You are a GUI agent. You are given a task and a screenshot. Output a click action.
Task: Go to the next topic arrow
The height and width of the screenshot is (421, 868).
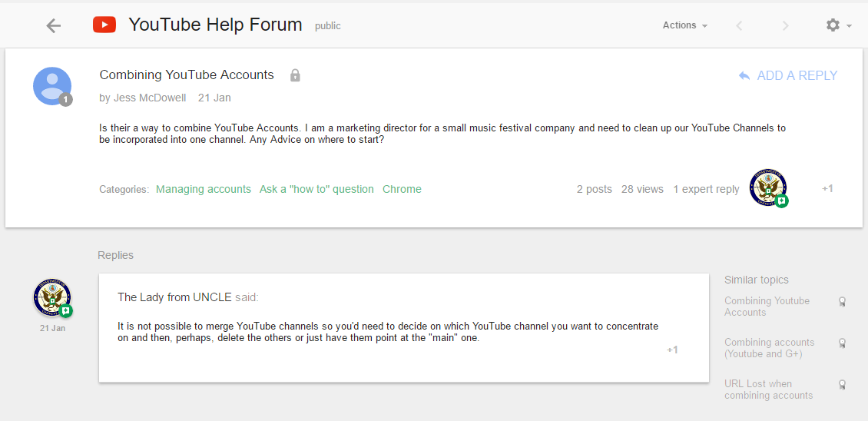coord(785,25)
